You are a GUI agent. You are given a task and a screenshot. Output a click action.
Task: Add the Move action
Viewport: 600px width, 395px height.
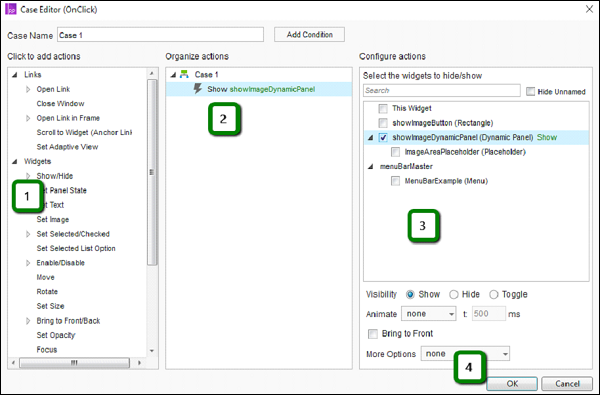click(x=46, y=277)
